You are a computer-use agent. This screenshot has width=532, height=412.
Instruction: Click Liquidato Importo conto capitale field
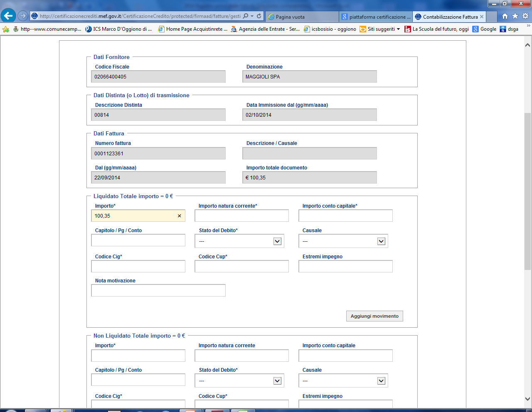coord(345,216)
